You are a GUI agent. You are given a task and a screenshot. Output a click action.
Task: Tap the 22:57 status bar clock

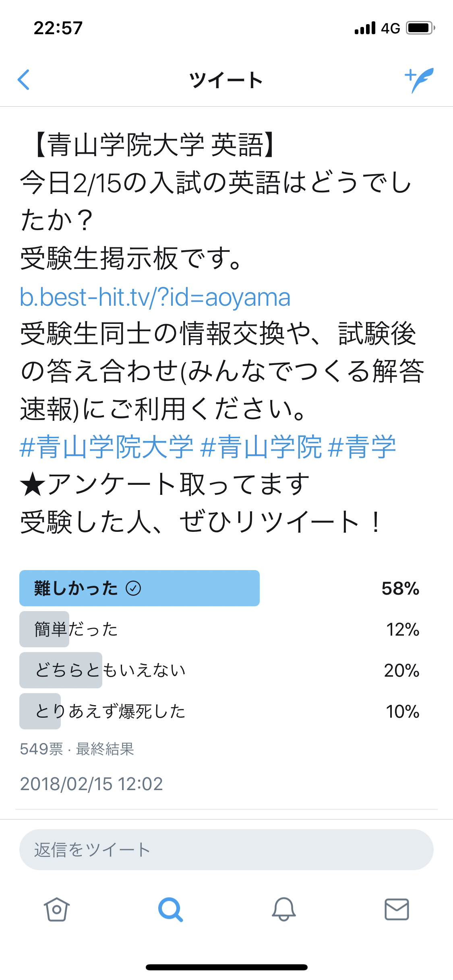[x=58, y=28]
